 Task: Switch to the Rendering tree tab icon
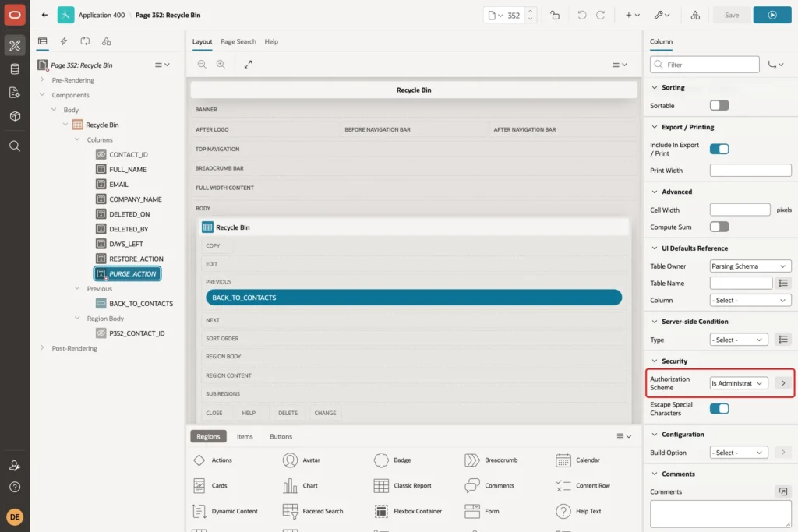(43, 41)
